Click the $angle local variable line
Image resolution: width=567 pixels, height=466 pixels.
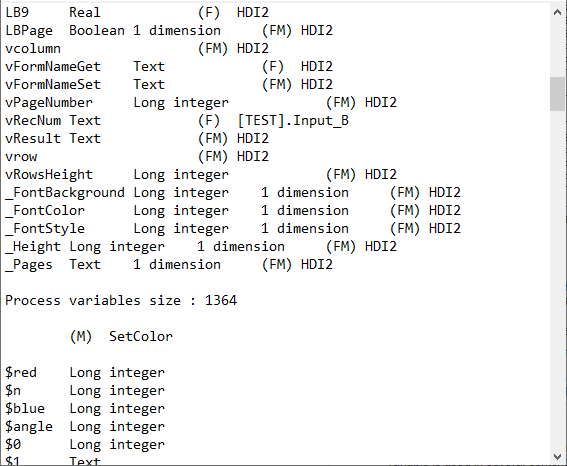[85, 427]
